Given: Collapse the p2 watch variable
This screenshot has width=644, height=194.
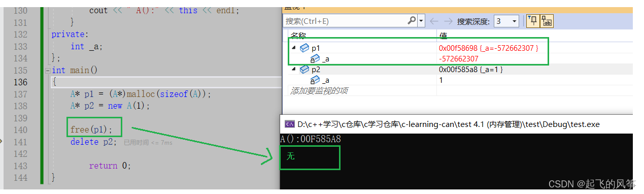Looking at the screenshot, I should click(294, 70).
